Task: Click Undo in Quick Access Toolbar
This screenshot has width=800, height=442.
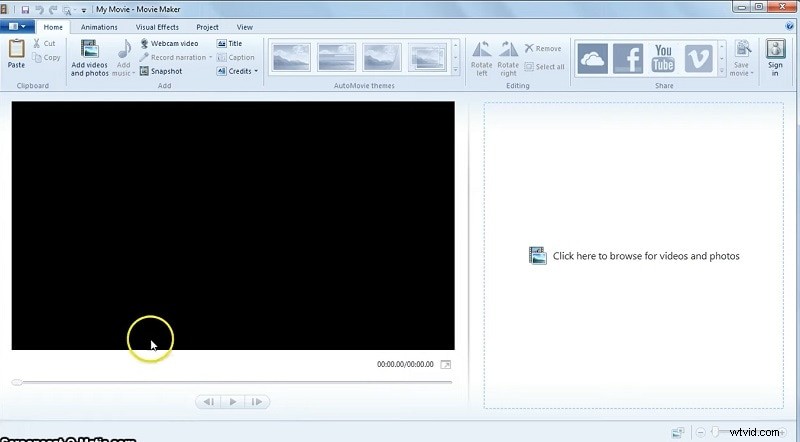Action: pos(39,10)
